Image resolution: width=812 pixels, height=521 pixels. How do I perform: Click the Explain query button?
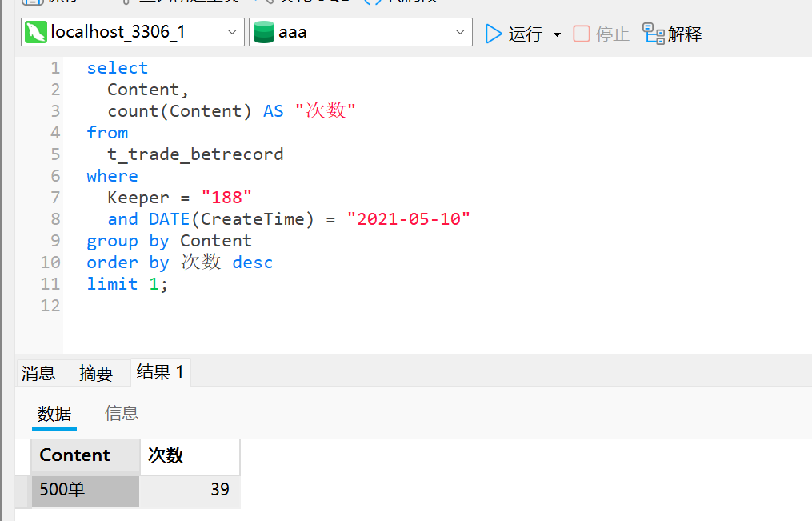coord(672,34)
